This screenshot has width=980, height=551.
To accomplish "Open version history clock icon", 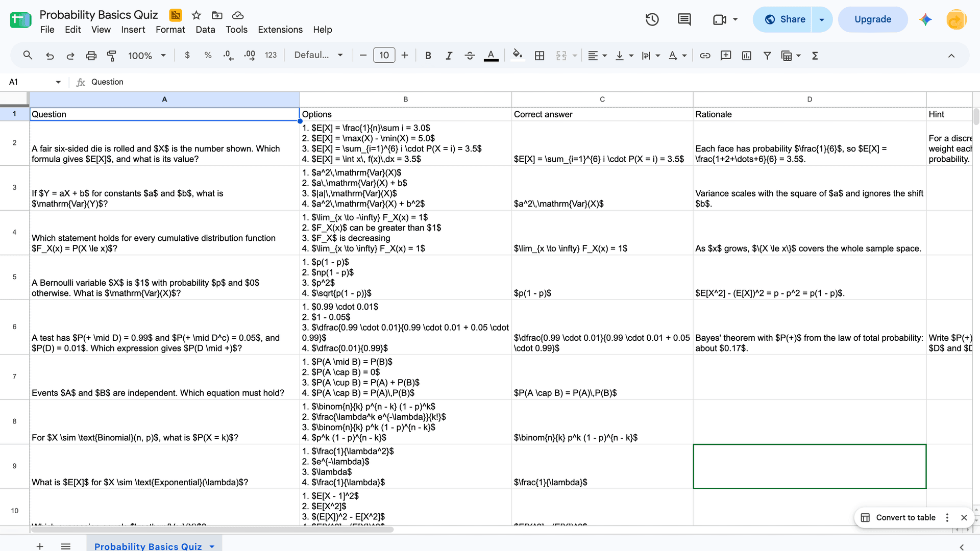I will pyautogui.click(x=652, y=19).
